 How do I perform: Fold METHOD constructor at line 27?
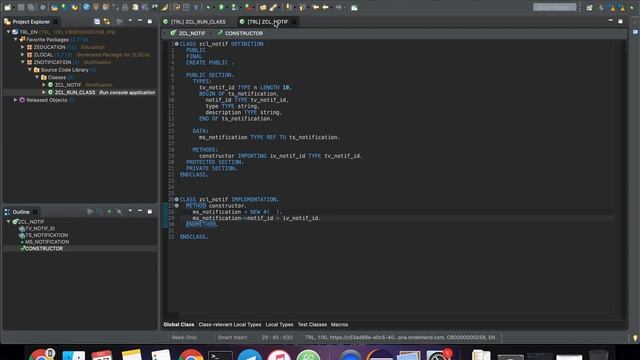[x=177, y=206]
